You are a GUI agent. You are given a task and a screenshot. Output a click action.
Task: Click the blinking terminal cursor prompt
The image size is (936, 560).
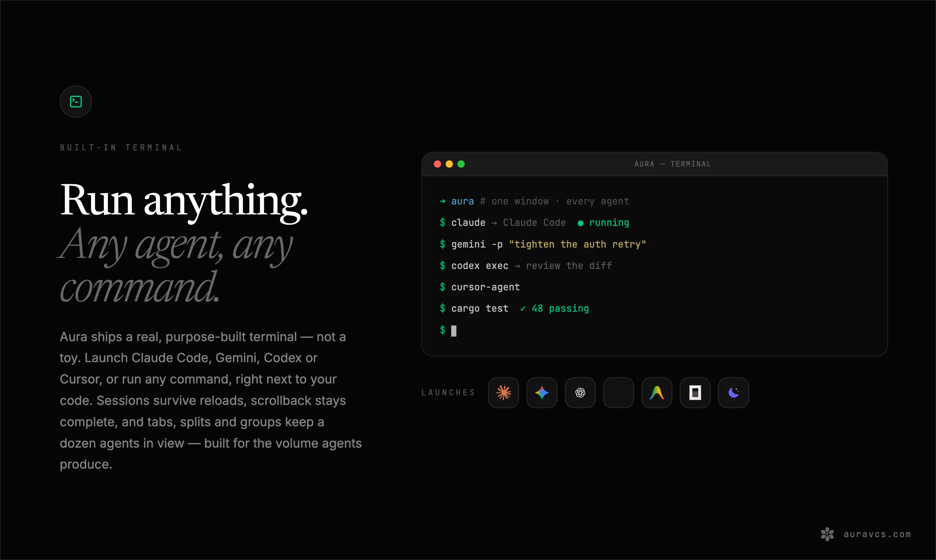(x=454, y=330)
